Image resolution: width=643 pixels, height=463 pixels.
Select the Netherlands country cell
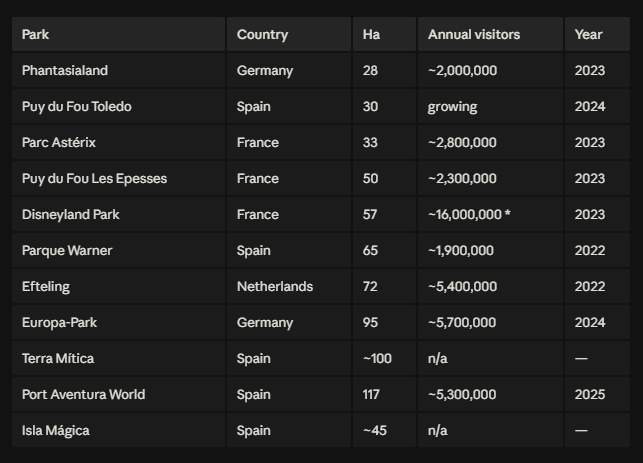coord(289,287)
